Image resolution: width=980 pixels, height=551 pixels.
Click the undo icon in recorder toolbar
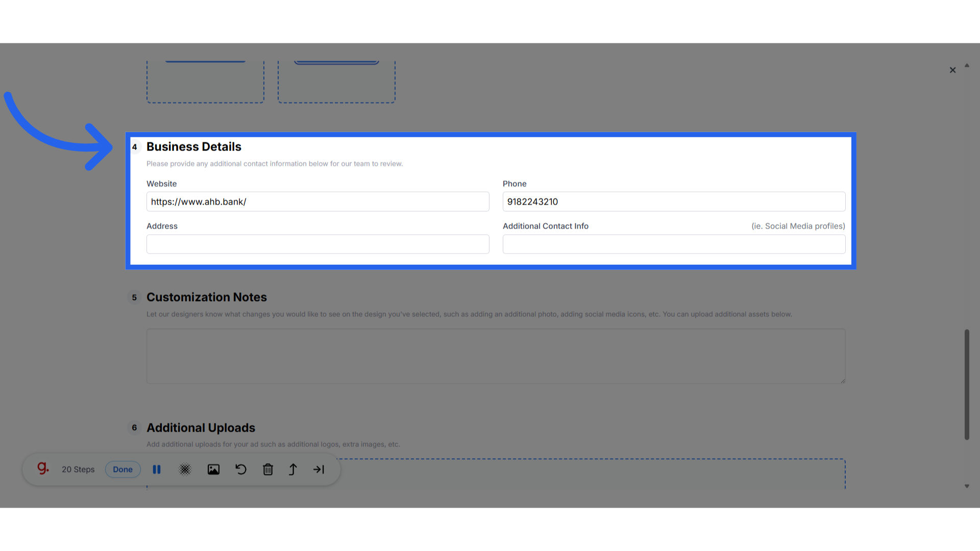241,469
